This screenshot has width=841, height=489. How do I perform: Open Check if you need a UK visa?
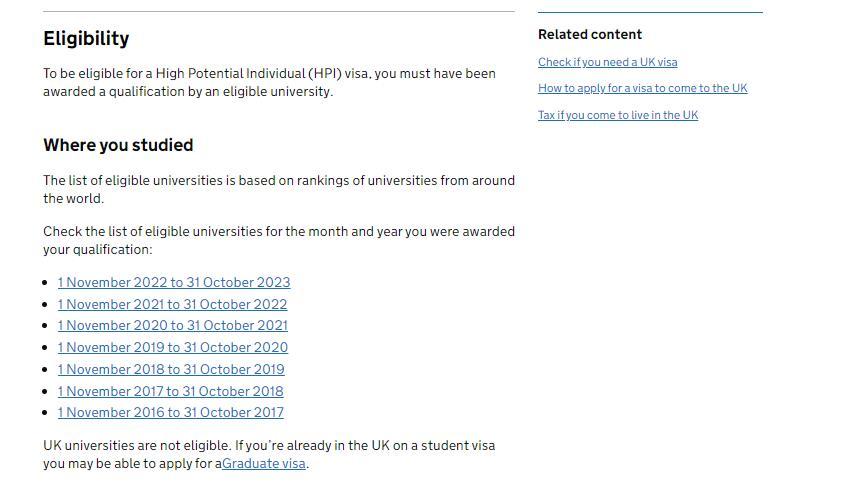[x=607, y=62]
